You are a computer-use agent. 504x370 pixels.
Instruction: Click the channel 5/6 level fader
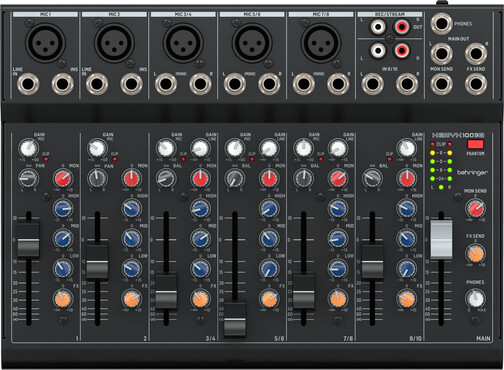[235, 319]
